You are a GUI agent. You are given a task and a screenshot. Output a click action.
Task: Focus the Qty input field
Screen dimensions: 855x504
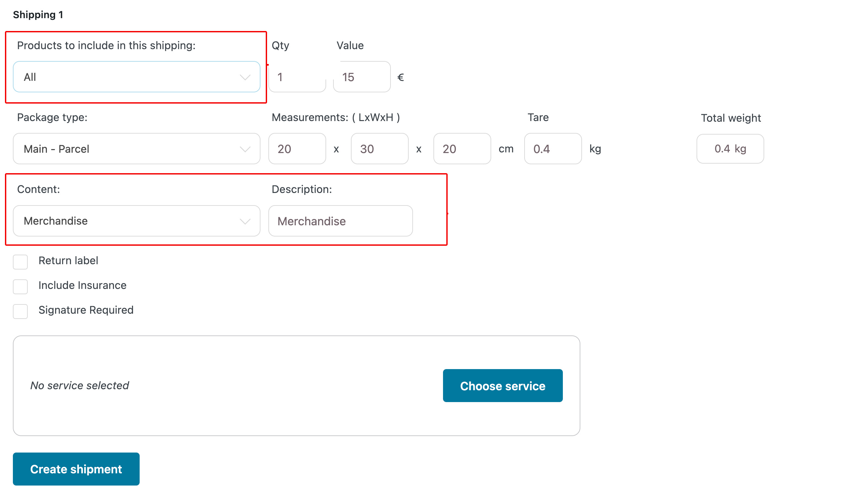click(297, 77)
